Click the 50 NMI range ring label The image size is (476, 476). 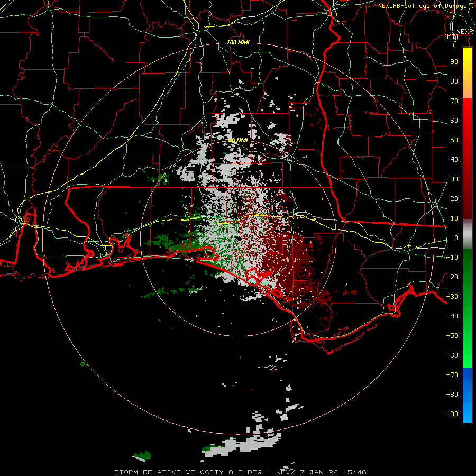(239, 140)
